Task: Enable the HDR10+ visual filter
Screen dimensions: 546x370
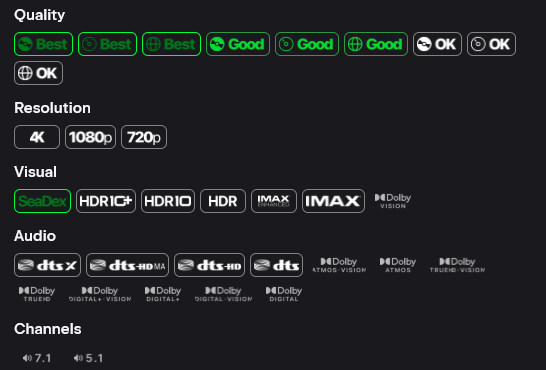Action: 106,201
